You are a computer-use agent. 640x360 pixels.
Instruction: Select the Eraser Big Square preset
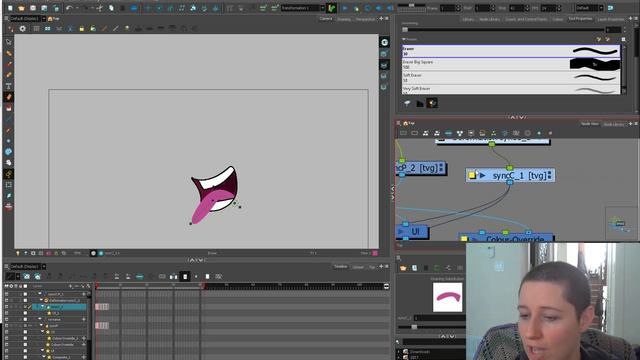511,64
